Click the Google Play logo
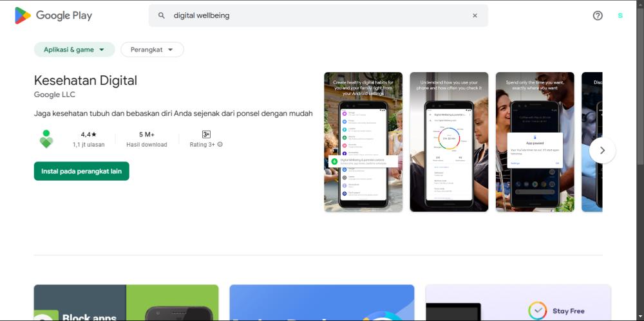Image resolution: width=644 pixels, height=321 pixels. (53, 15)
